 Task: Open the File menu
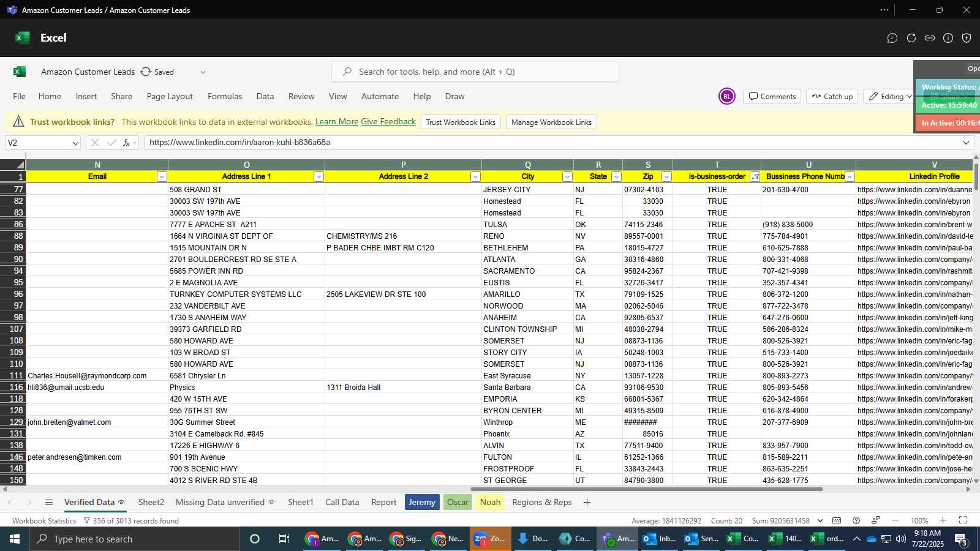point(20,96)
